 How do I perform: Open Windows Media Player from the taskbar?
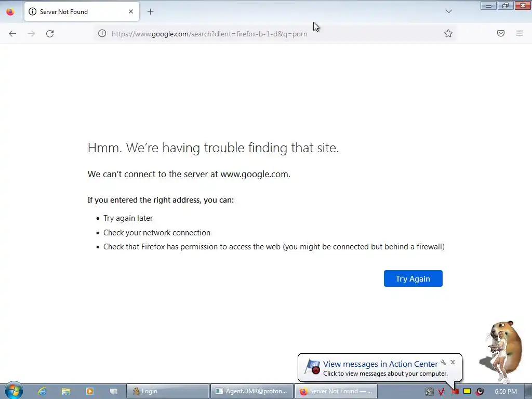coord(89,391)
